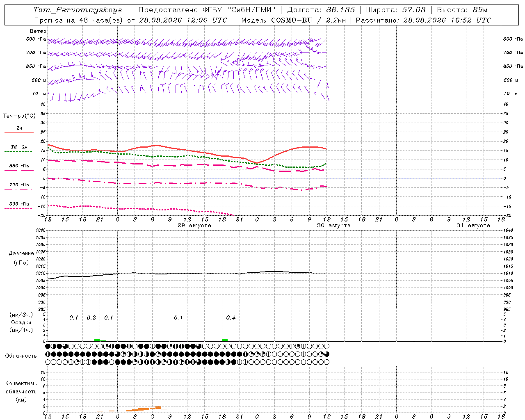
Task: Click the Долгота 86.135 longitude field
Action: pyautogui.click(x=321, y=10)
